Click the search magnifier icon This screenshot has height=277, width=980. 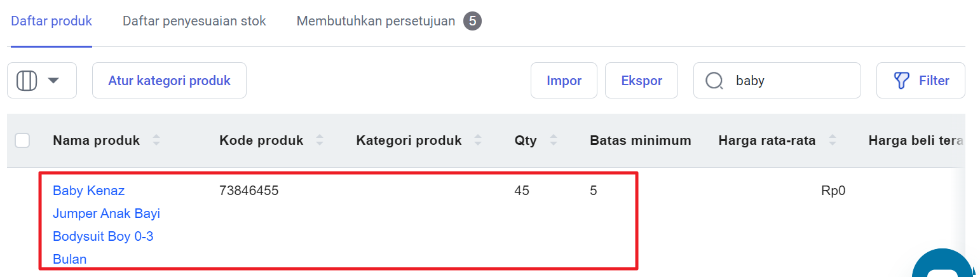click(x=715, y=81)
